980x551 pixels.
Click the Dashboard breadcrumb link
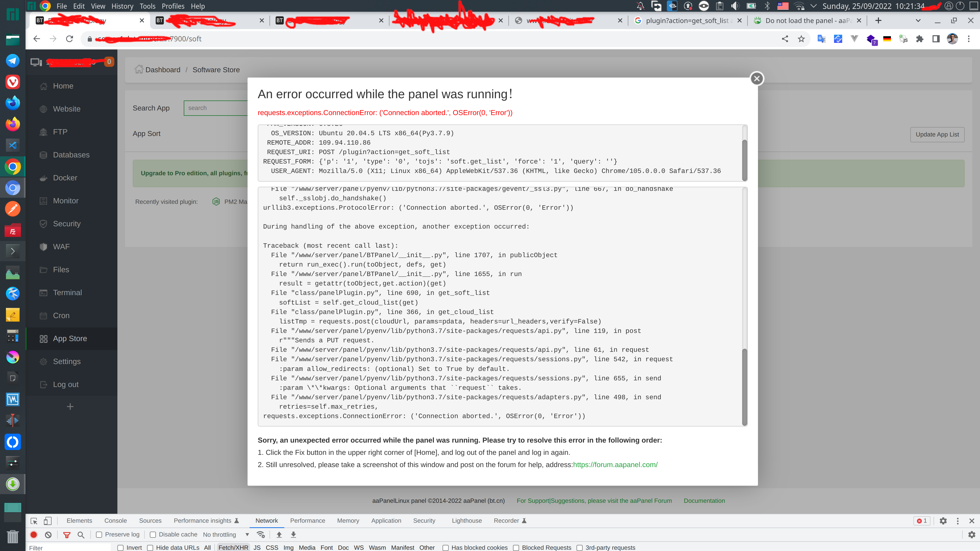[x=163, y=70]
